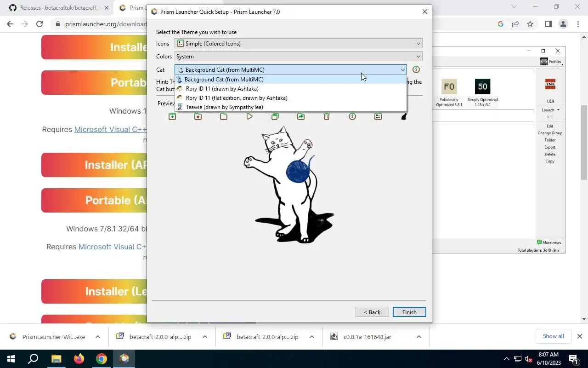Expand options for PrismLauncher-Wi....exe download
The height and width of the screenshot is (368, 588).
98,337
